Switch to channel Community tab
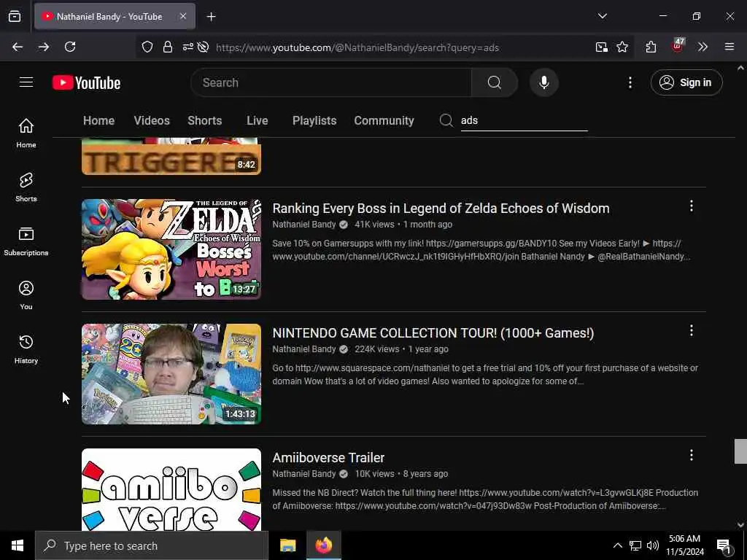 click(x=384, y=120)
